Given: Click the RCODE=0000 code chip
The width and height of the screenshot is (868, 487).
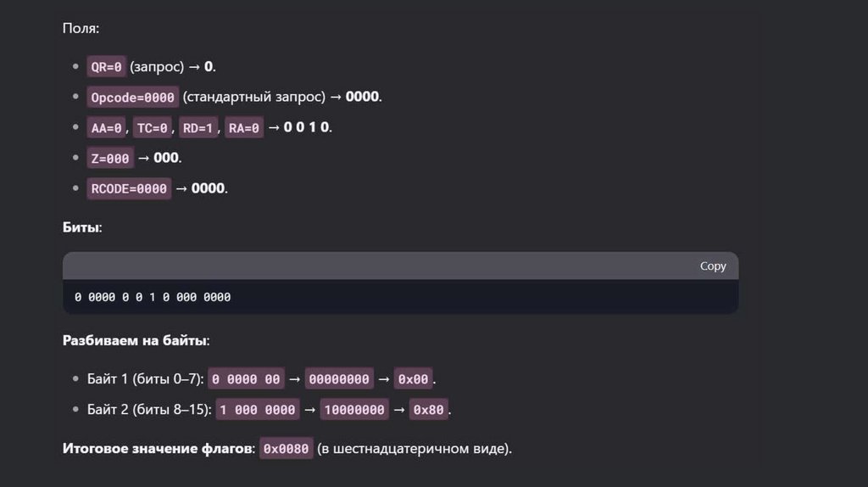Looking at the screenshot, I should (129, 188).
